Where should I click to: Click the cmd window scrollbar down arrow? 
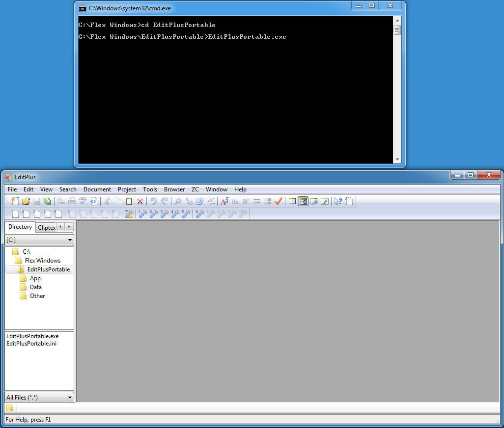(397, 160)
